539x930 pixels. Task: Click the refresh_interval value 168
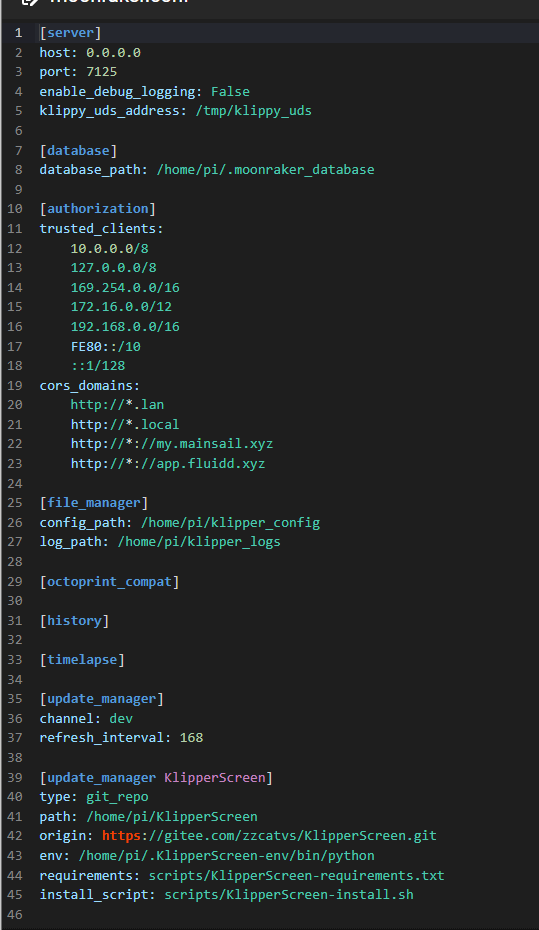click(191, 738)
